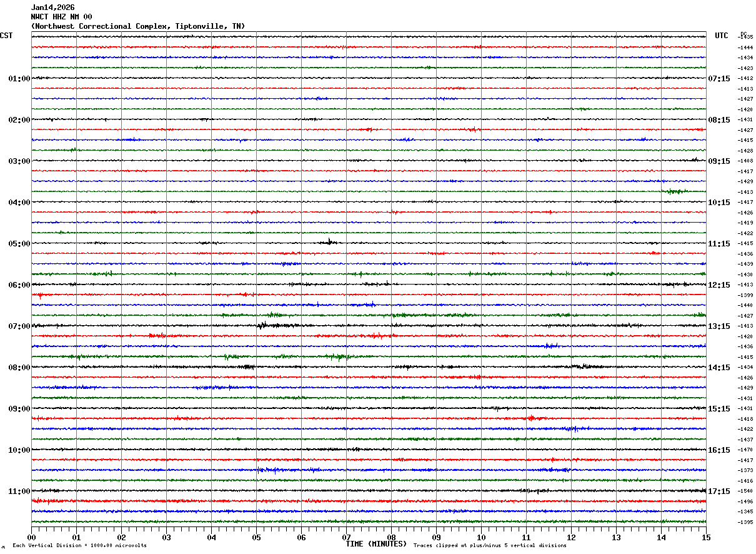Click the vertical division microvolts scale note
The height and width of the screenshot is (554, 756).
(79, 545)
